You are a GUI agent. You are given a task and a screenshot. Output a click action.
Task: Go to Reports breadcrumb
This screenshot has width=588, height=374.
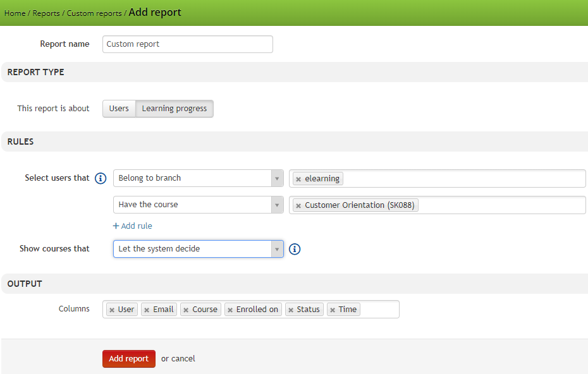click(46, 13)
